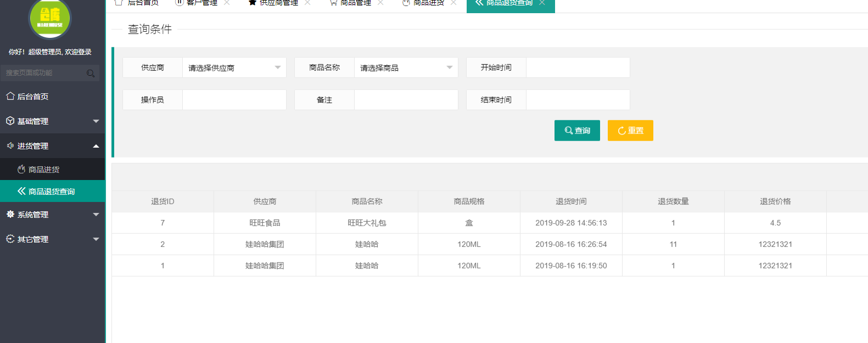
Task: Close the 客户管理 tab
Action: point(227,3)
